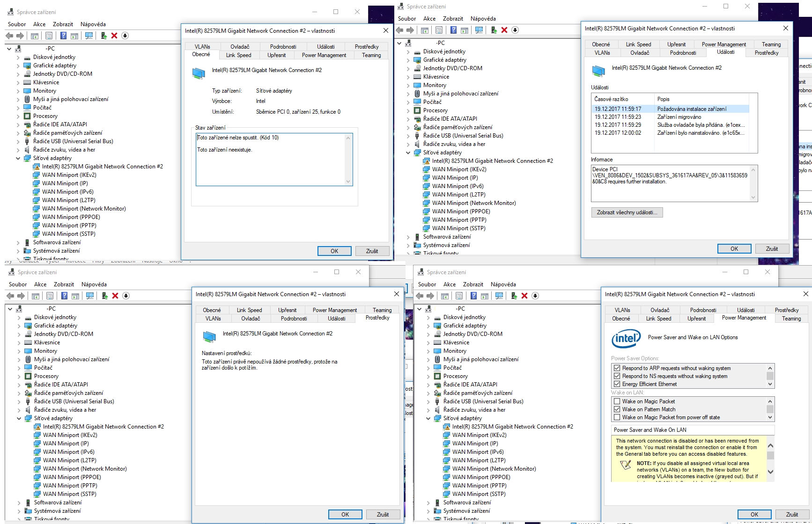Click back arrow in toolbar beside the Obecné dialog

[x=9, y=36]
